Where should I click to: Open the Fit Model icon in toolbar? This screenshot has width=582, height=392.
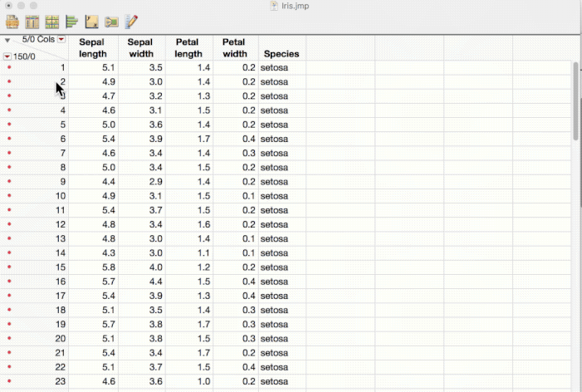(111, 22)
